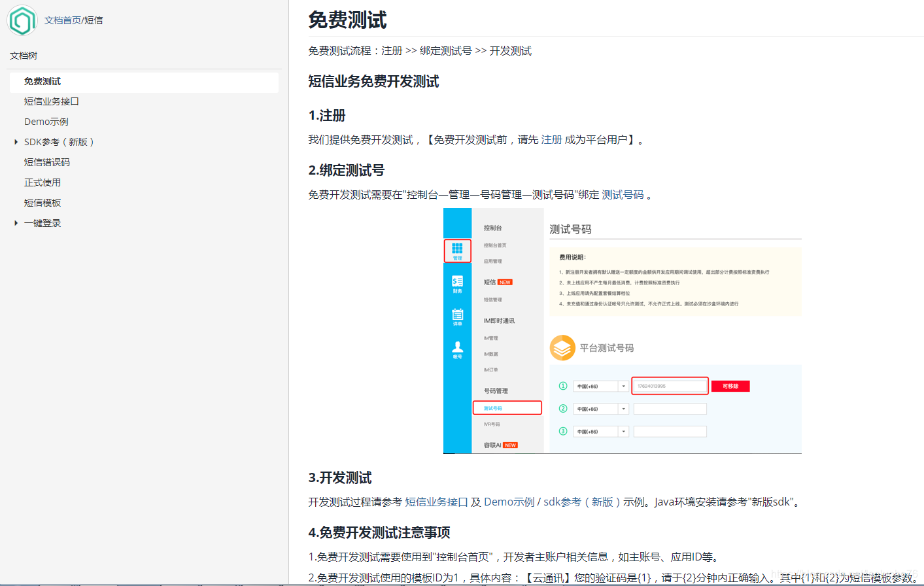Follow the 短信业务接口 link in section 3

tap(436, 502)
